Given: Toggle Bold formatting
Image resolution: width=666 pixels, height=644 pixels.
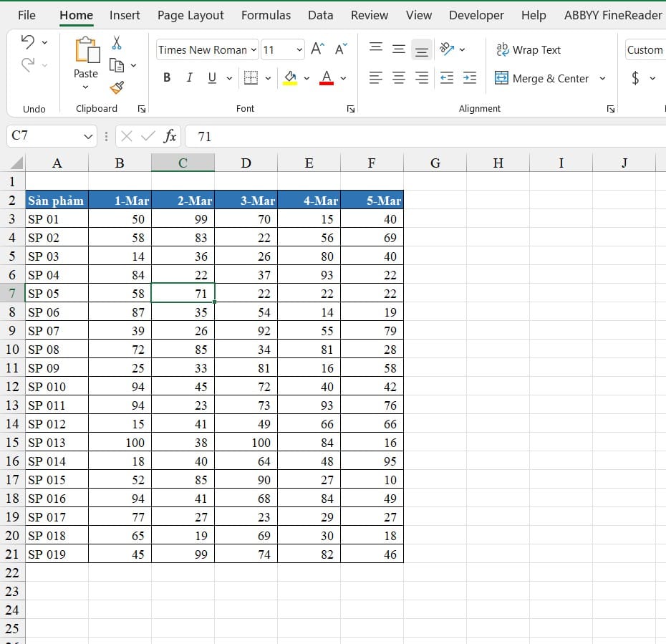Looking at the screenshot, I should pyautogui.click(x=167, y=78).
